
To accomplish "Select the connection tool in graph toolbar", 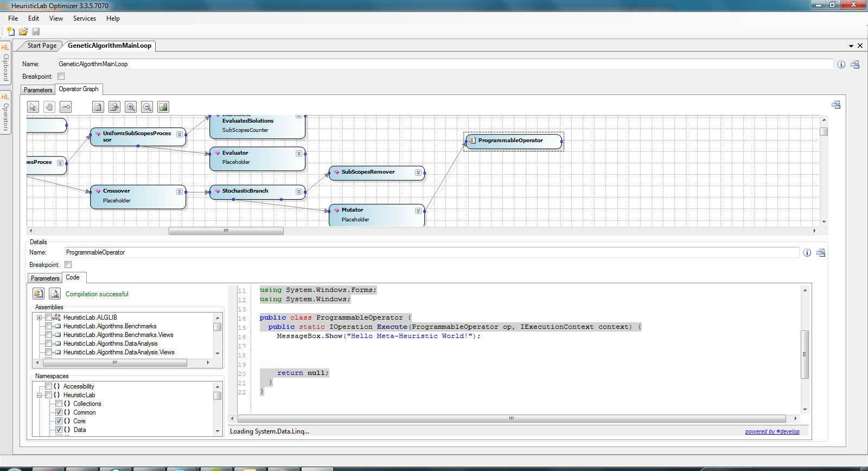I will click(66, 107).
